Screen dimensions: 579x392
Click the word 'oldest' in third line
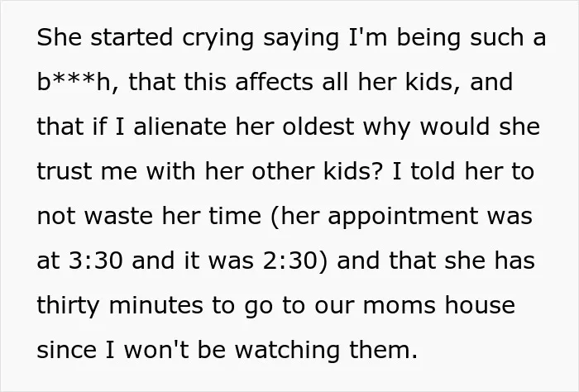coord(318,127)
